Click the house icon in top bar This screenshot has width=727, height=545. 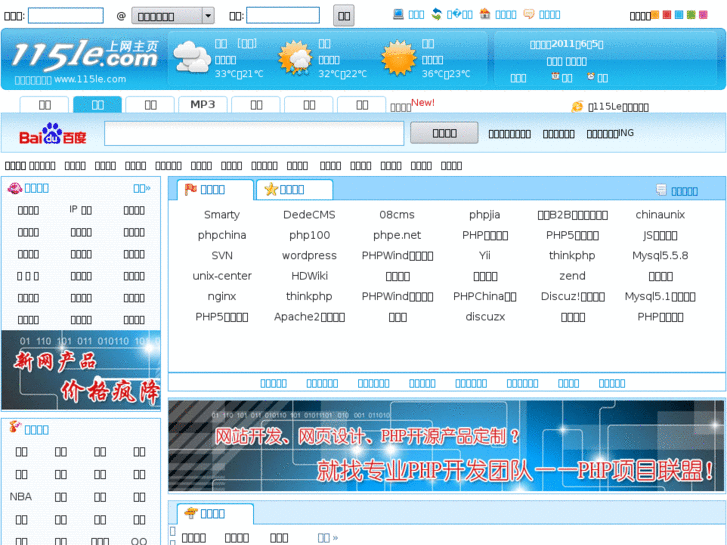tap(485, 14)
